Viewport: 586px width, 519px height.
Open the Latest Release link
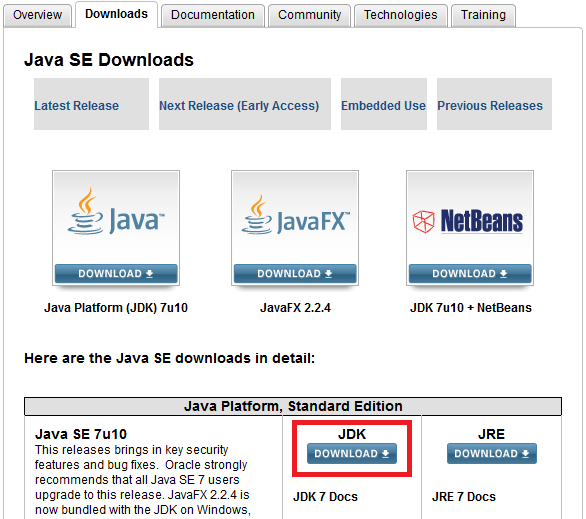click(77, 106)
